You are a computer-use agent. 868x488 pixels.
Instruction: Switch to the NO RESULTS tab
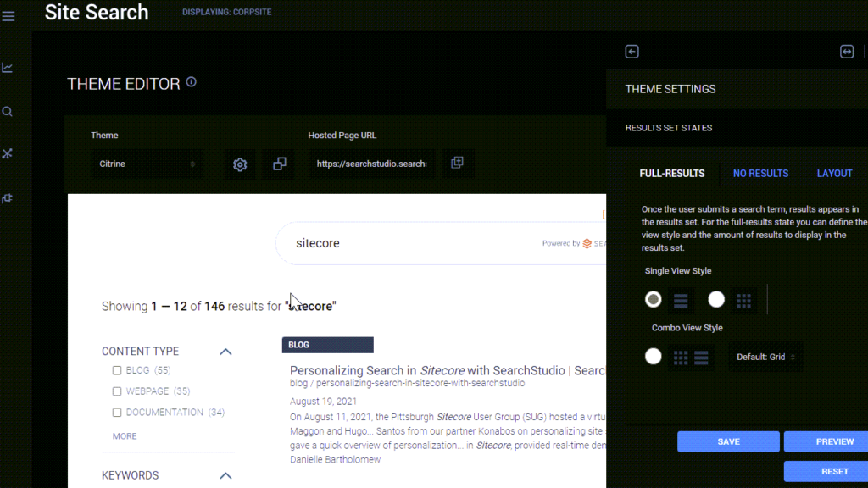[x=760, y=173]
